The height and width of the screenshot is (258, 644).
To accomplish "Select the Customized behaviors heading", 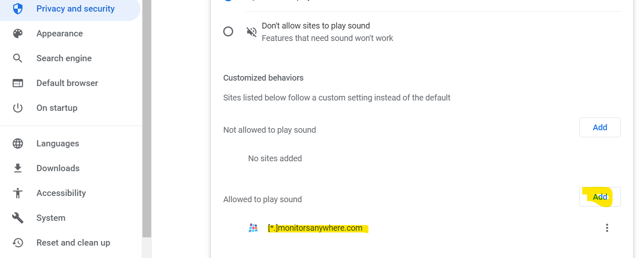I will click(x=263, y=78).
